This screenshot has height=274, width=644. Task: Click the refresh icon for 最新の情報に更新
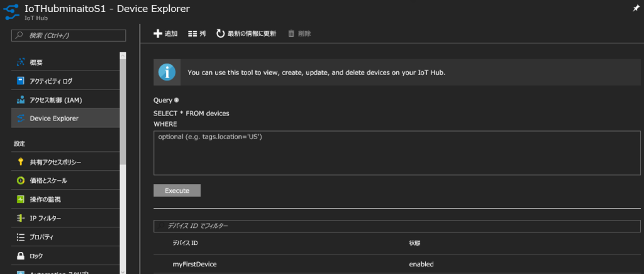pos(221,34)
